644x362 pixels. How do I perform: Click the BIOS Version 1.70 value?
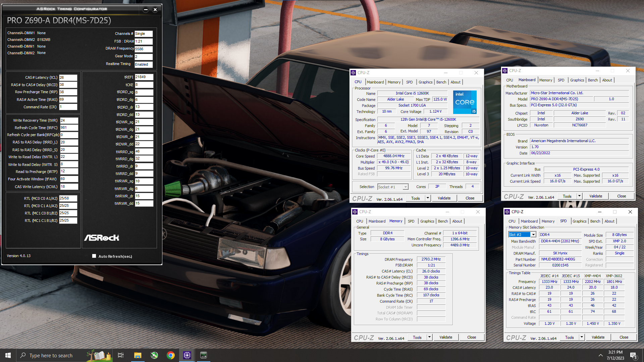[x=580, y=147]
